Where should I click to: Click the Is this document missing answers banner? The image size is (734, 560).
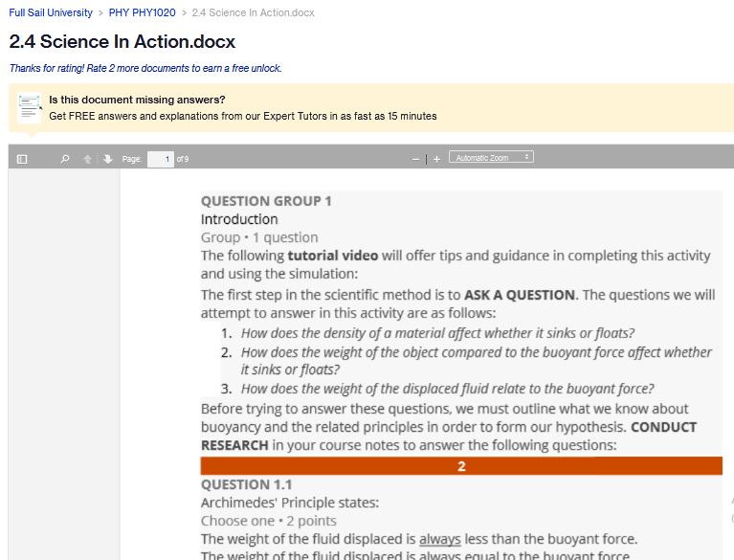pos(137,100)
